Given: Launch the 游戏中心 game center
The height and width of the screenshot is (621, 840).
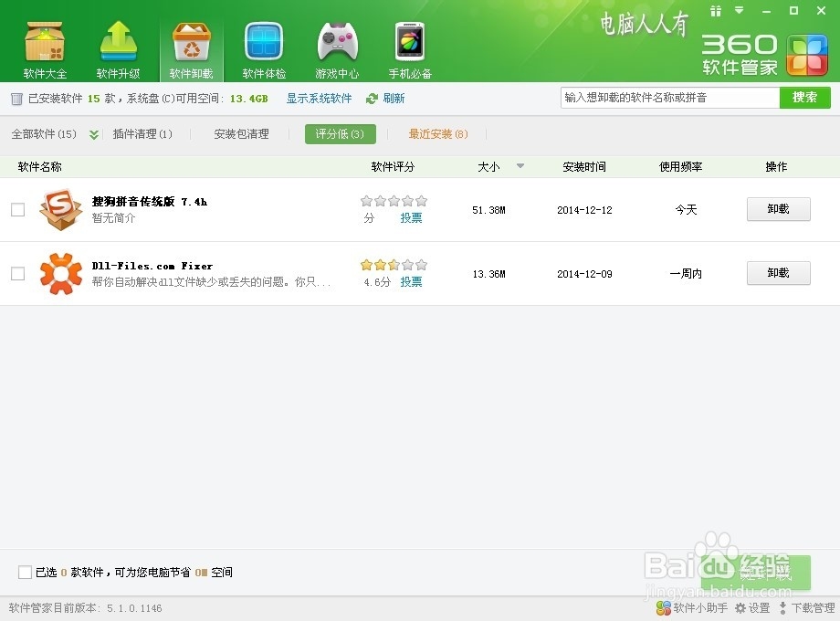Looking at the screenshot, I should coord(336,47).
